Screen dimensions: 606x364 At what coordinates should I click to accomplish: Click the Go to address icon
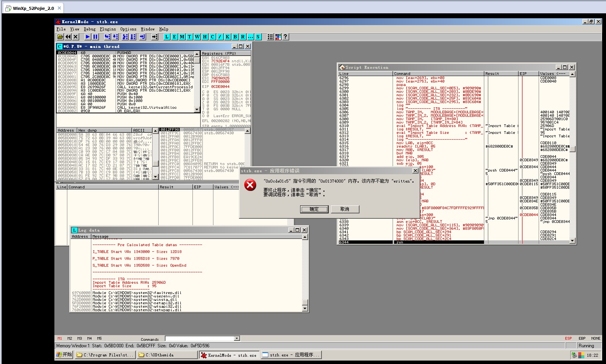click(x=155, y=37)
